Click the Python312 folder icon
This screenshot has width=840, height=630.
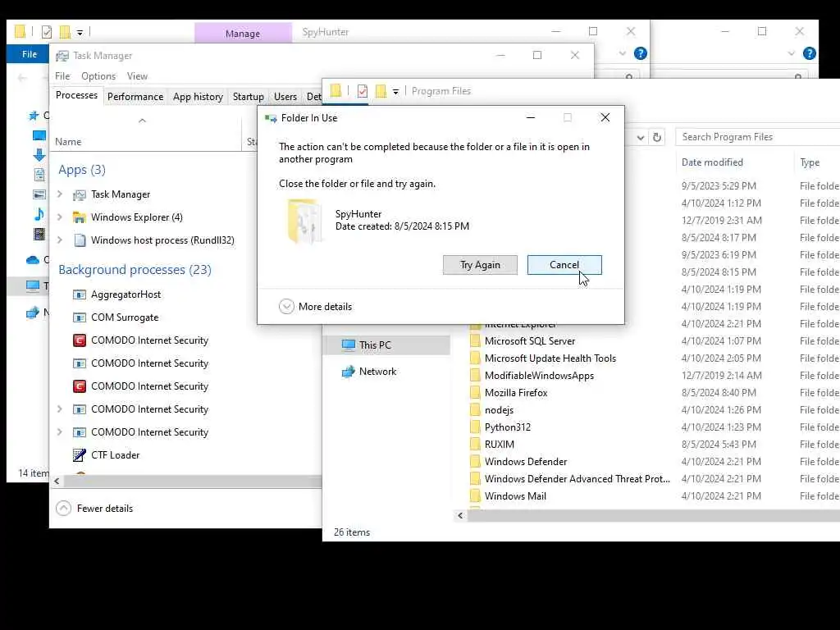tap(475, 427)
